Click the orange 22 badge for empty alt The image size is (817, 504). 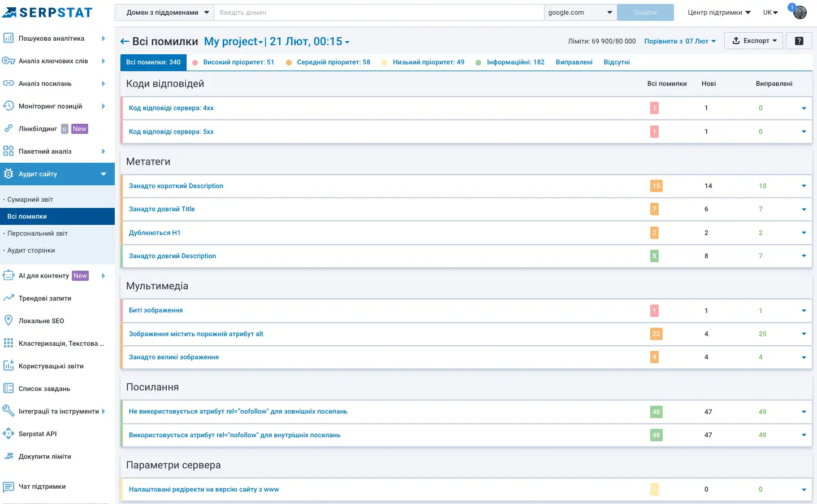tap(656, 334)
